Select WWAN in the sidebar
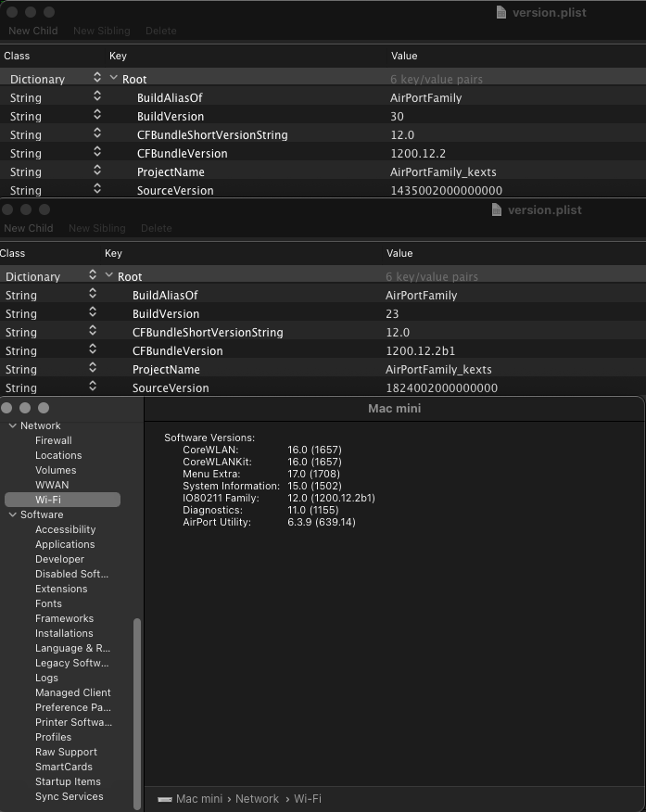Image resolution: width=646 pixels, height=812 pixels. pyautogui.click(x=52, y=485)
